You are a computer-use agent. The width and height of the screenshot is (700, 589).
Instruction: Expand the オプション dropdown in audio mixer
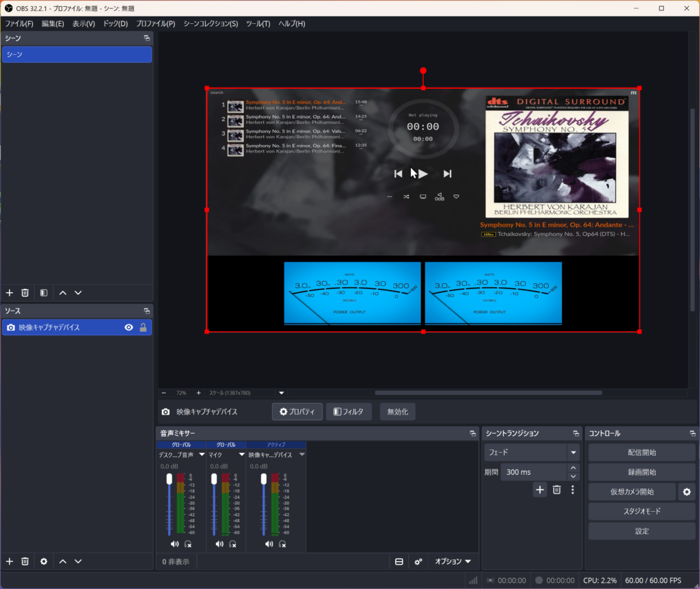pos(453,561)
